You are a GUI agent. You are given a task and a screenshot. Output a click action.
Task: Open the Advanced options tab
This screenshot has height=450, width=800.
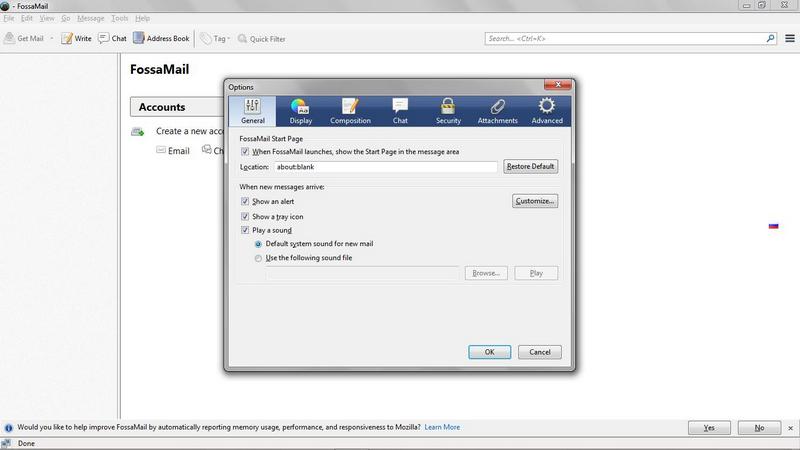pos(547,111)
